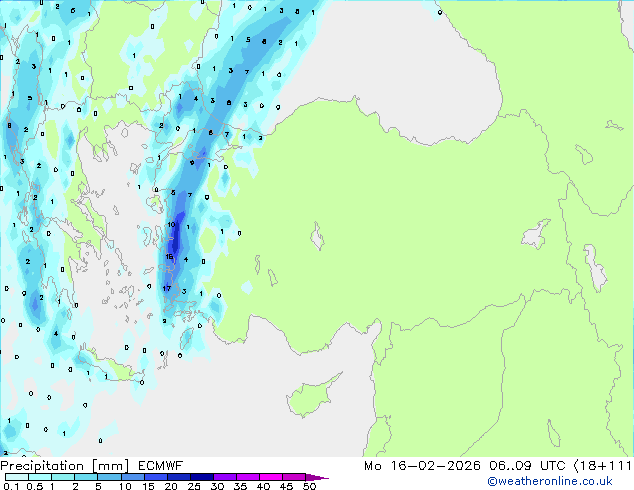Click the Mo 16-02-2026 date text
Screen dimensions: 634x490
point(422,466)
